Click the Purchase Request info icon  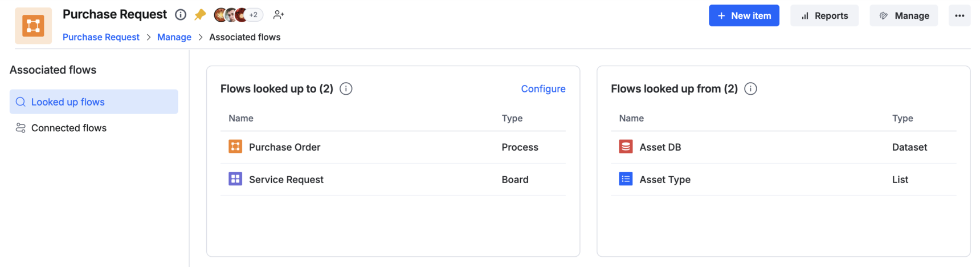point(181,15)
